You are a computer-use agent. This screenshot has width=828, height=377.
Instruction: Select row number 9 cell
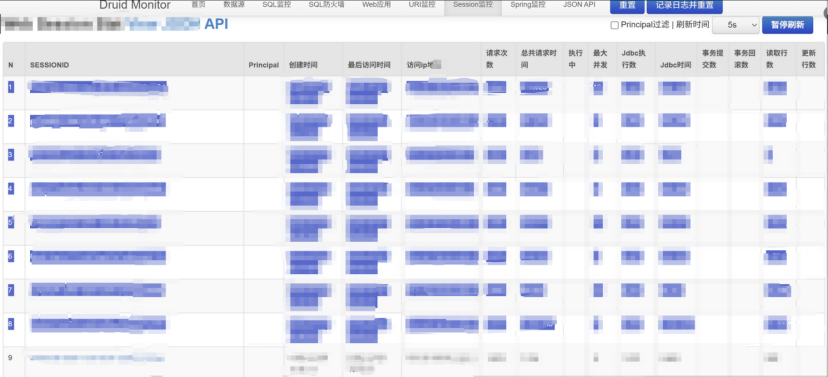pyautogui.click(x=14, y=362)
